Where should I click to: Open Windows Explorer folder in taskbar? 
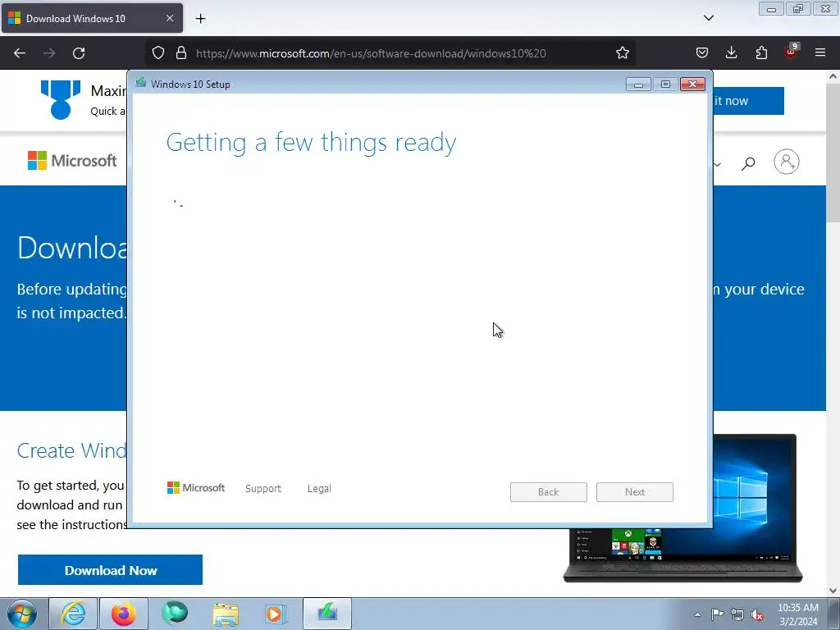[226, 614]
